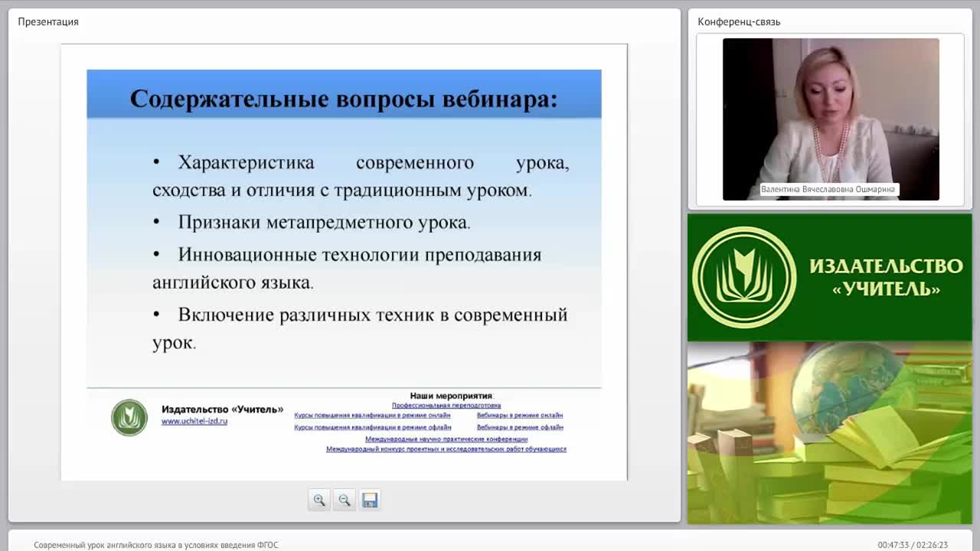The image size is (980, 551).
Task: Zoom out of the presentation slide
Action: (345, 500)
